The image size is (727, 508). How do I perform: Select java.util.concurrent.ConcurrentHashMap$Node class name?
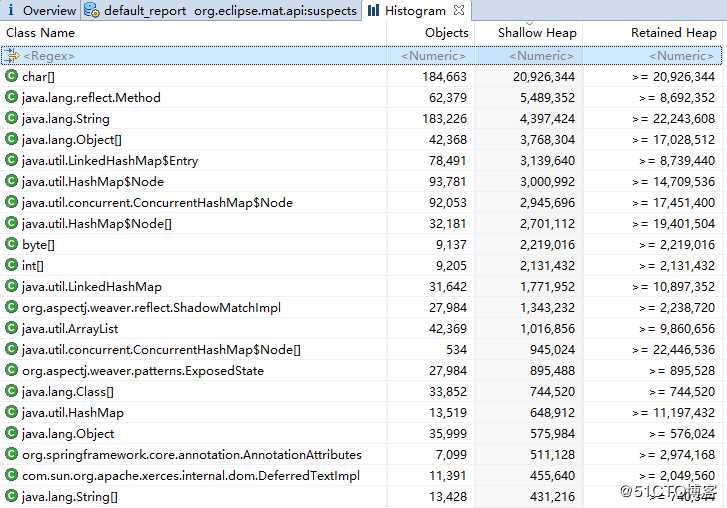[157, 203]
